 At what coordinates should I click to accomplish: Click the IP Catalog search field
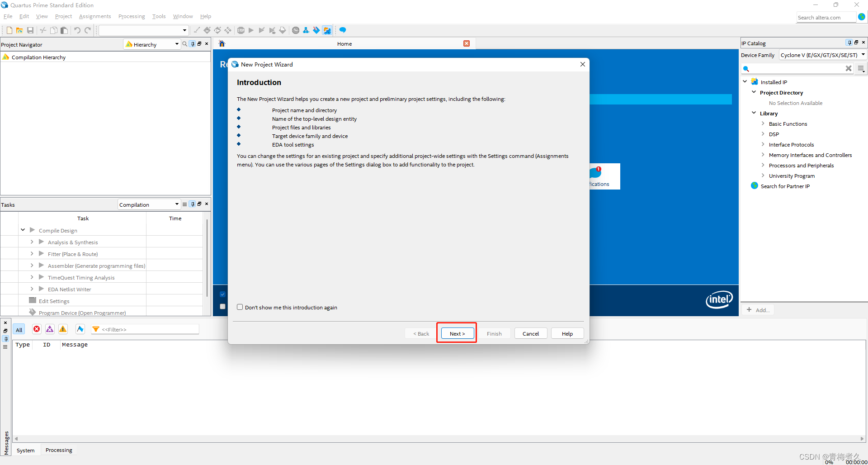797,68
